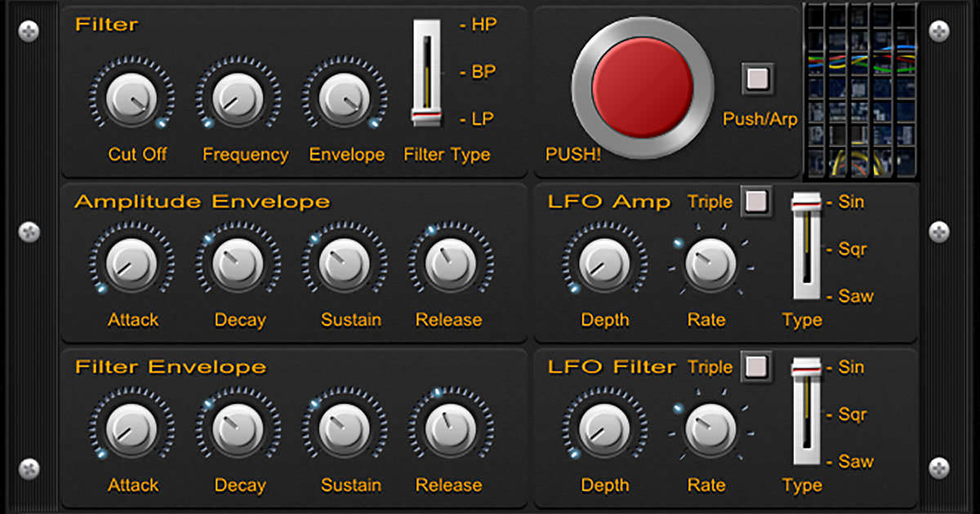The image size is (980, 514).
Task: Toggle the Push/Arp switch
Action: tap(757, 78)
